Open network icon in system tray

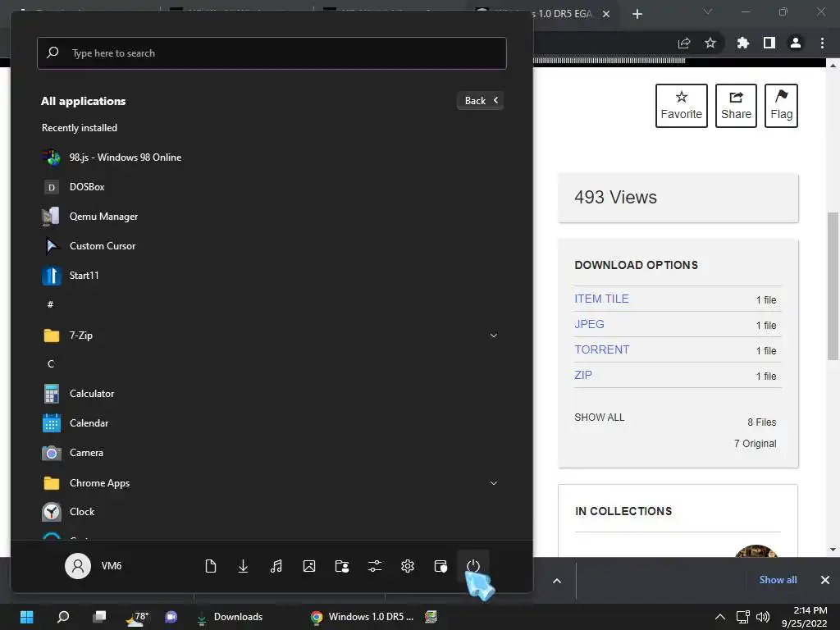(742, 617)
